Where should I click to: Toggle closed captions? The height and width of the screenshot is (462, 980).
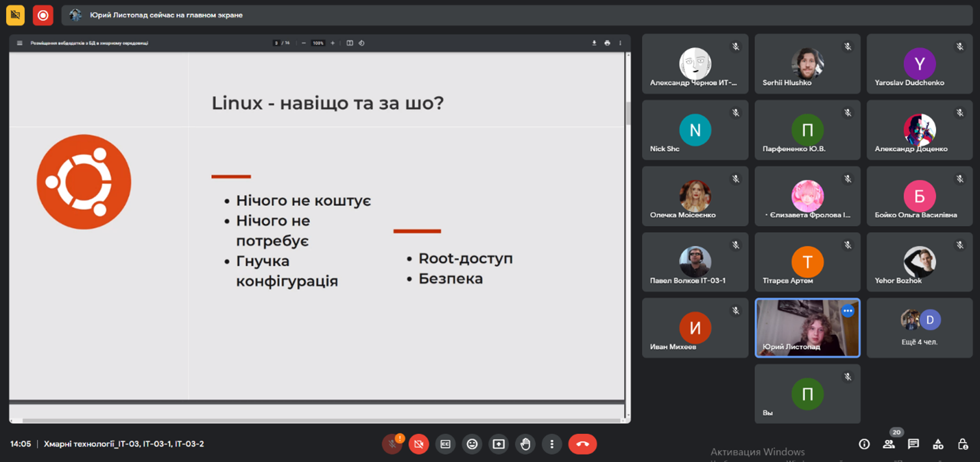(446, 444)
